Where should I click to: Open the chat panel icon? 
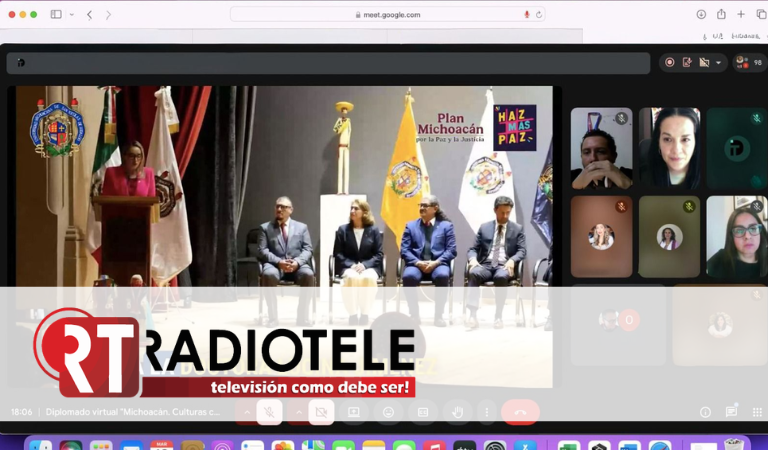[731, 411]
